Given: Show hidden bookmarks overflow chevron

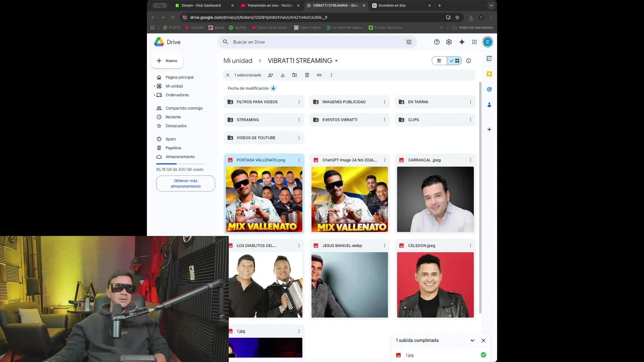Looking at the screenshot, I should point(441,28).
